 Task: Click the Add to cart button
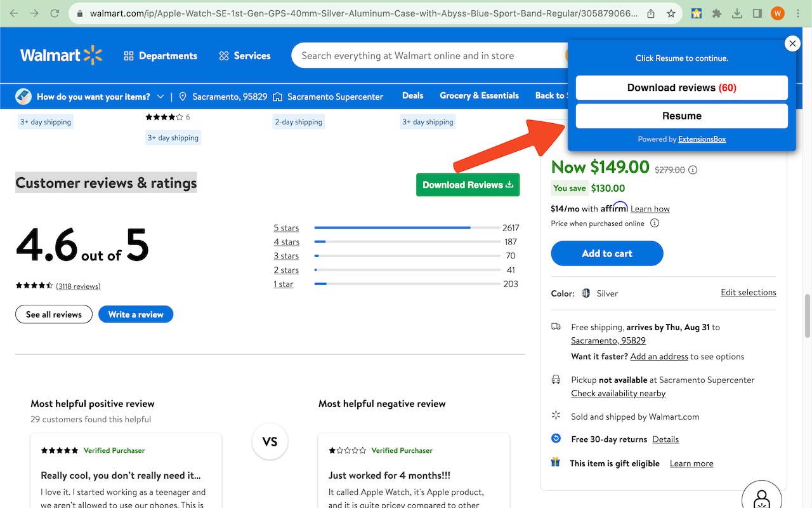pos(607,253)
